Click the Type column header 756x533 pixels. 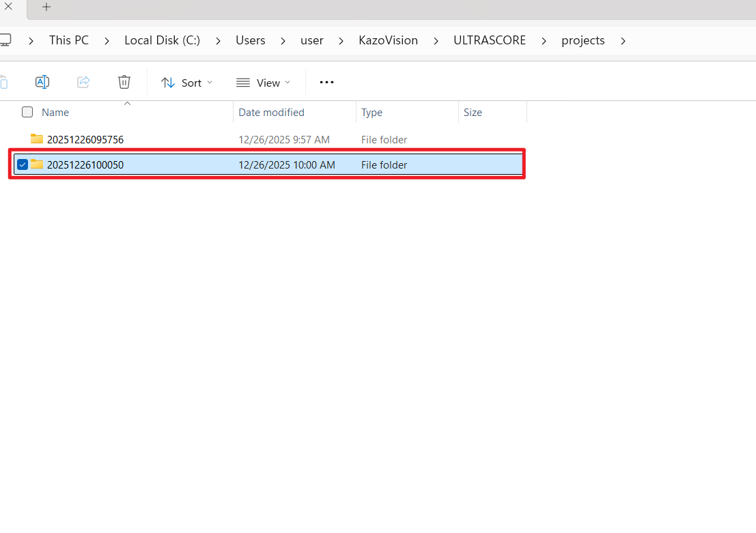[x=372, y=113]
